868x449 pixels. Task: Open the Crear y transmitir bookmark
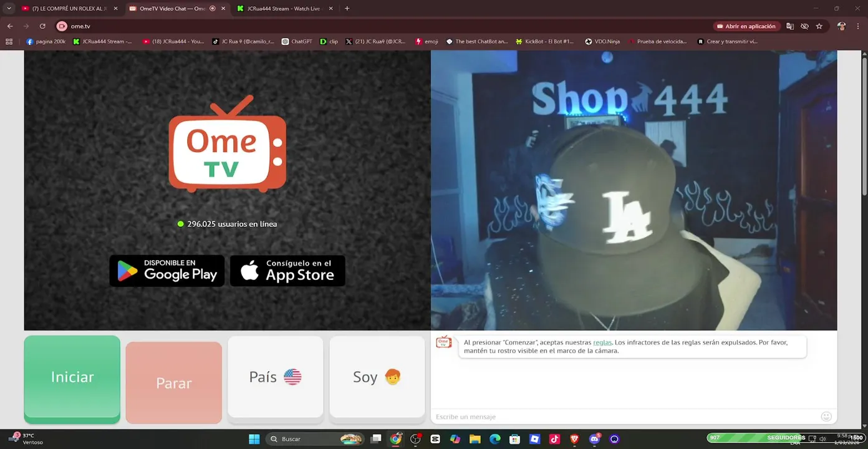click(728, 42)
